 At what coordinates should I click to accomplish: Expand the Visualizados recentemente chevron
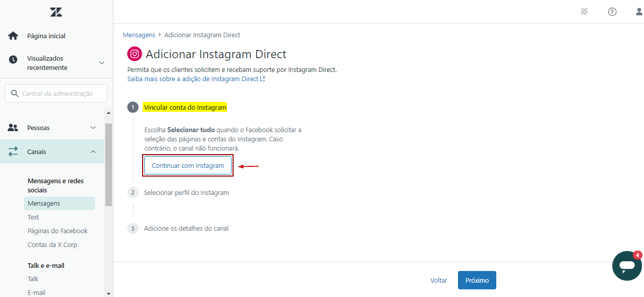pyautogui.click(x=102, y=63)
